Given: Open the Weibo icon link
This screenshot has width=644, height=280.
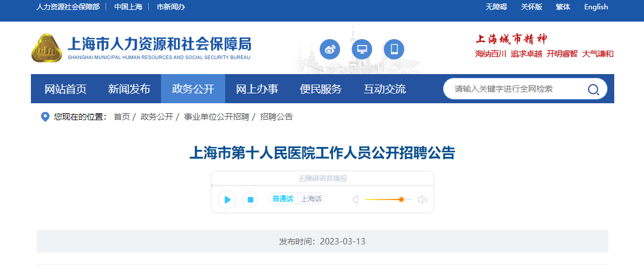Looking at the screenshot, I should pyautogui.click(x=330, y=50).
